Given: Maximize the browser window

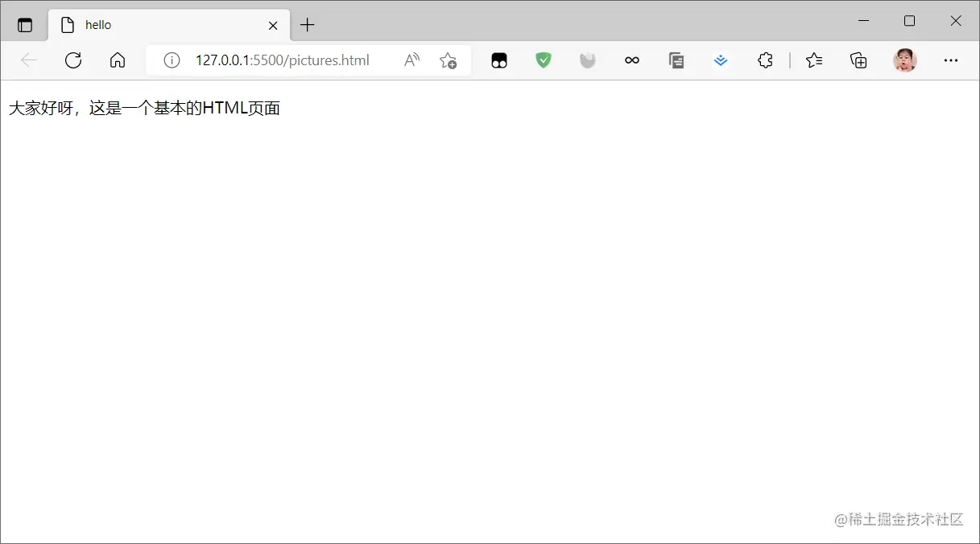Looking at the screenshot, I should click(909, 21).
